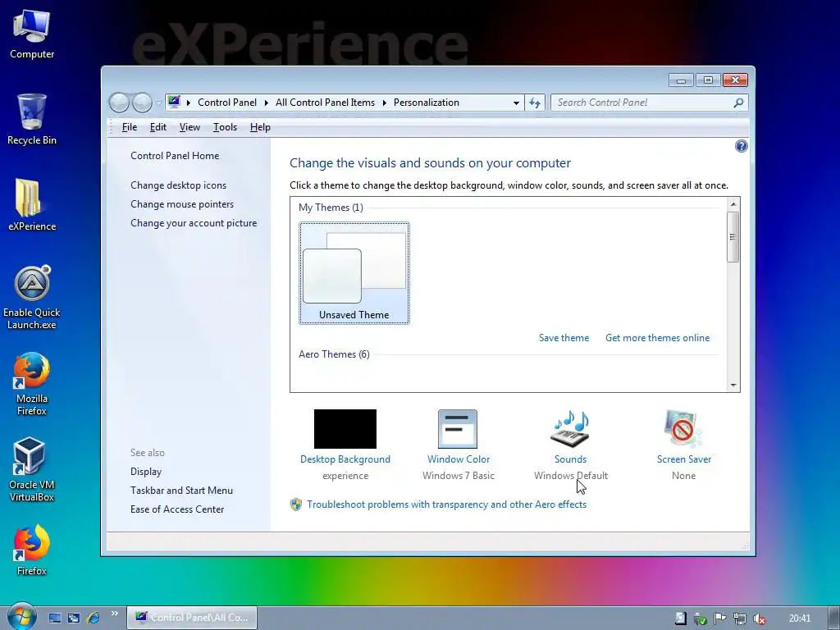Open the Windows Start orb
The width and height of the screenshot is (840, 630).
pyautogui.click(x=21, y=617)
